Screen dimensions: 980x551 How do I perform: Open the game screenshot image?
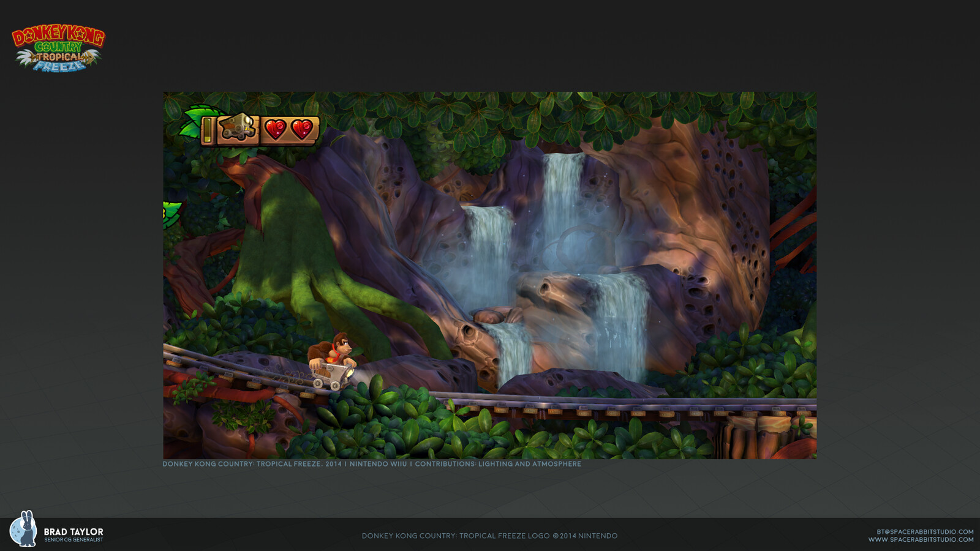tap(489, 275)
